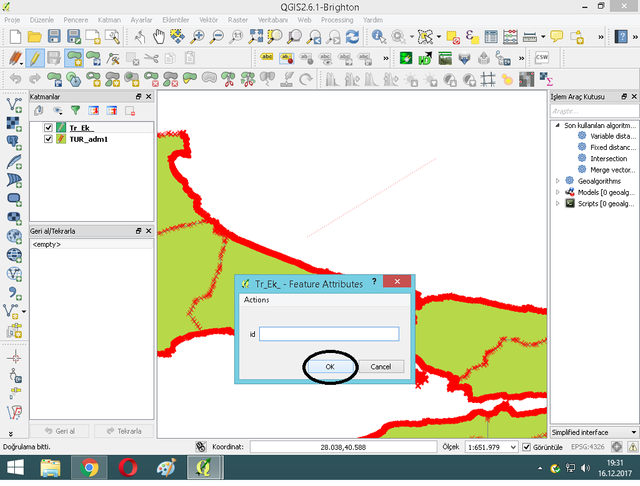Click the id input field

(x=329, y=334)
